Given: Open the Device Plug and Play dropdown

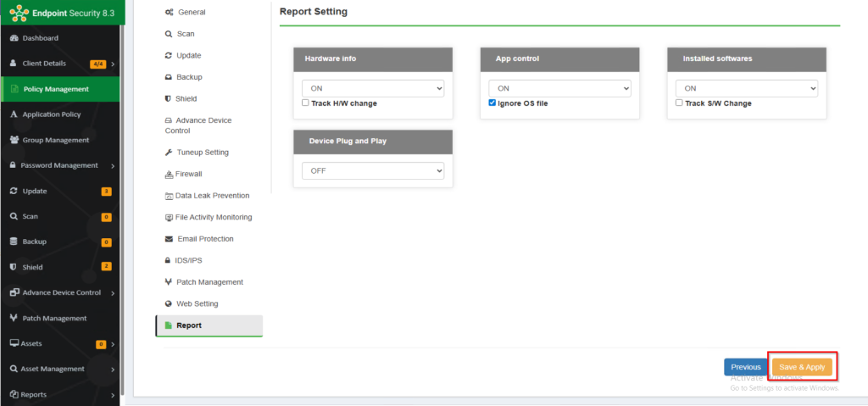Looking at the screenshot, I should tap(373, 171).
